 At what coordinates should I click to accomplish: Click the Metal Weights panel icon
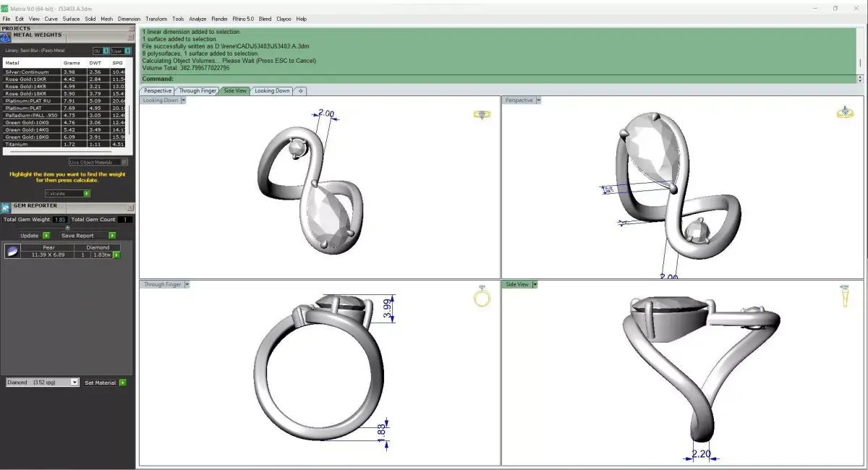7,36
